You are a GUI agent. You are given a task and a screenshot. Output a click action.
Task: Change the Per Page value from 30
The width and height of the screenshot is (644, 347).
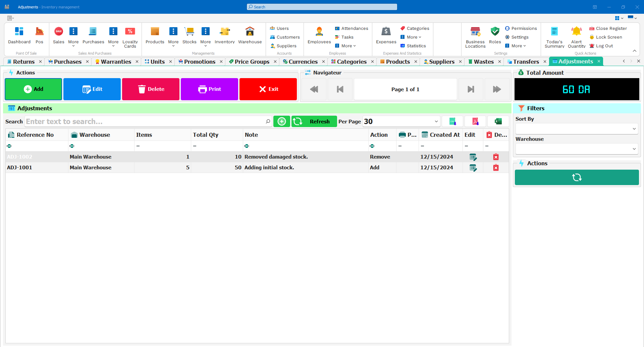point(435,121)
